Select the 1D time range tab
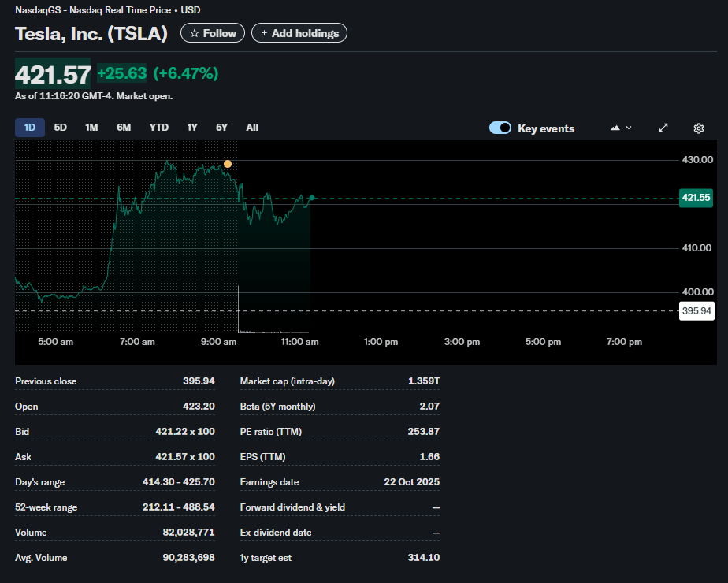The image size is (728, 583). pos(30,128)
